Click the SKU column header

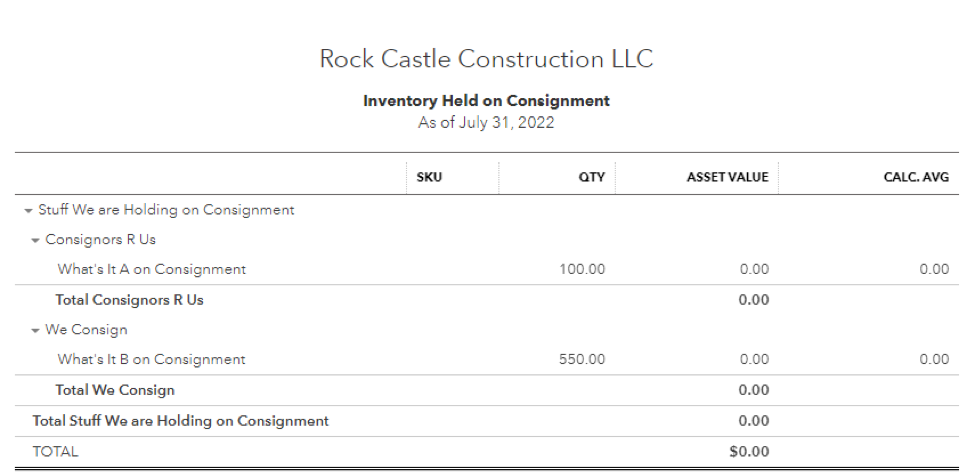[x=429, y=177]
